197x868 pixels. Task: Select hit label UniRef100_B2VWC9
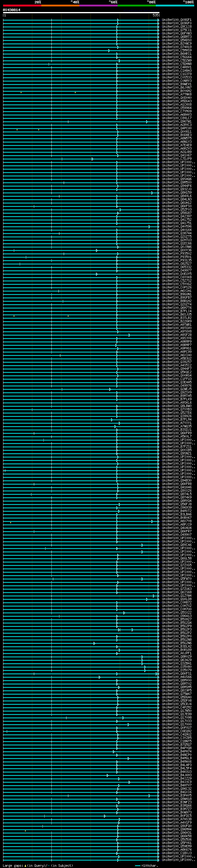click(x=177, y=43)
